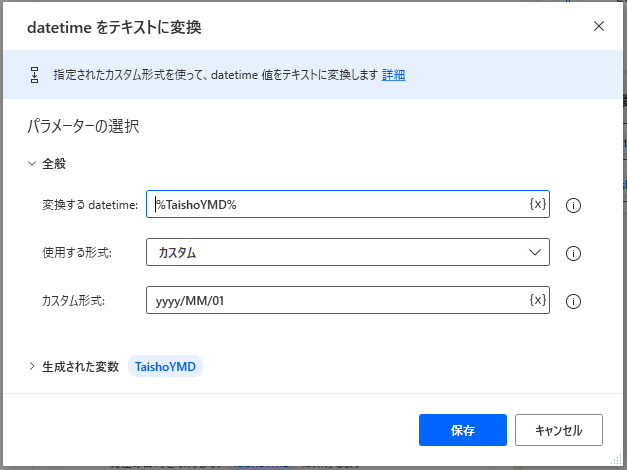Click the 変換する datetime label

pyautogui.click(x=90, y=205)
